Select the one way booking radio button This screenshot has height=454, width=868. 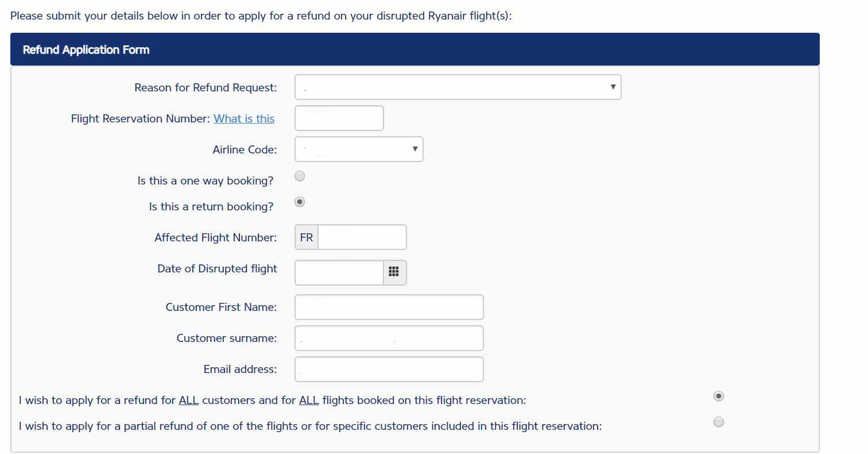click(299, 176)
